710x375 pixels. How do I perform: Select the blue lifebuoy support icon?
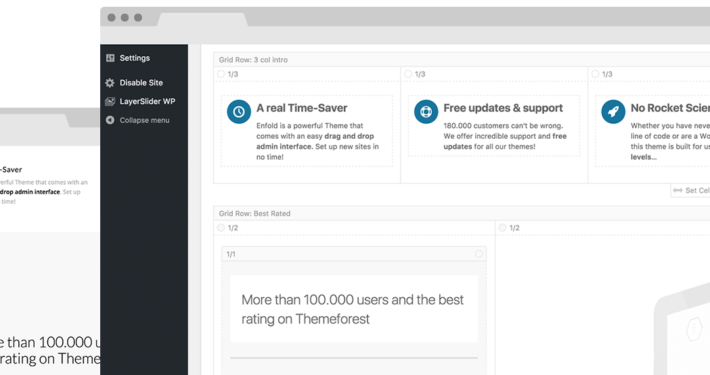pyautogui.click(x=426, y=111)
